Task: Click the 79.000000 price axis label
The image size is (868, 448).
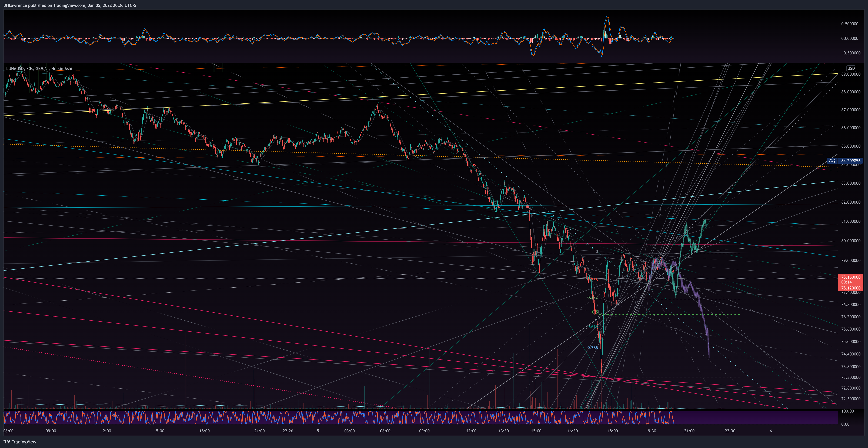Action: (850, 261)
